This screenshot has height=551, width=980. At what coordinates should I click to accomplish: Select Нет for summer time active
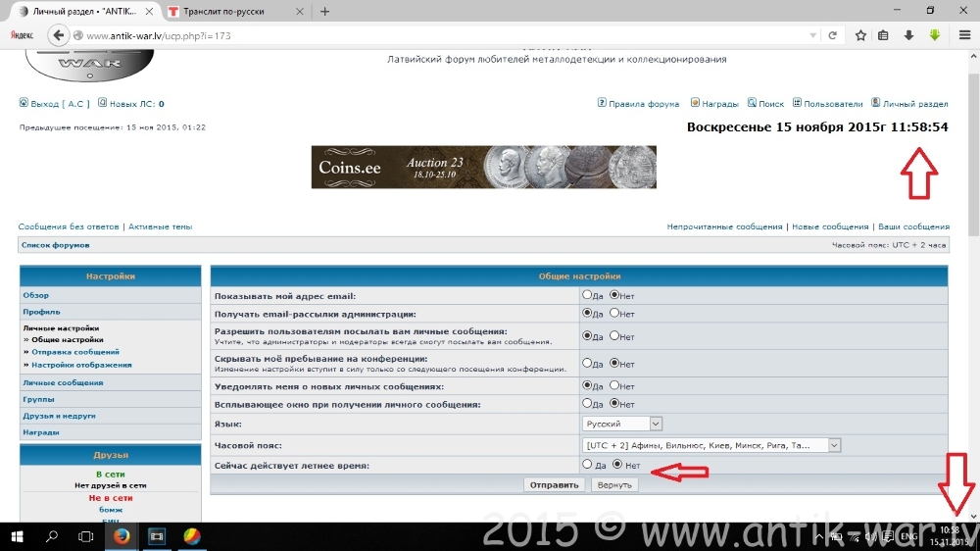click(x=617, y=464)
